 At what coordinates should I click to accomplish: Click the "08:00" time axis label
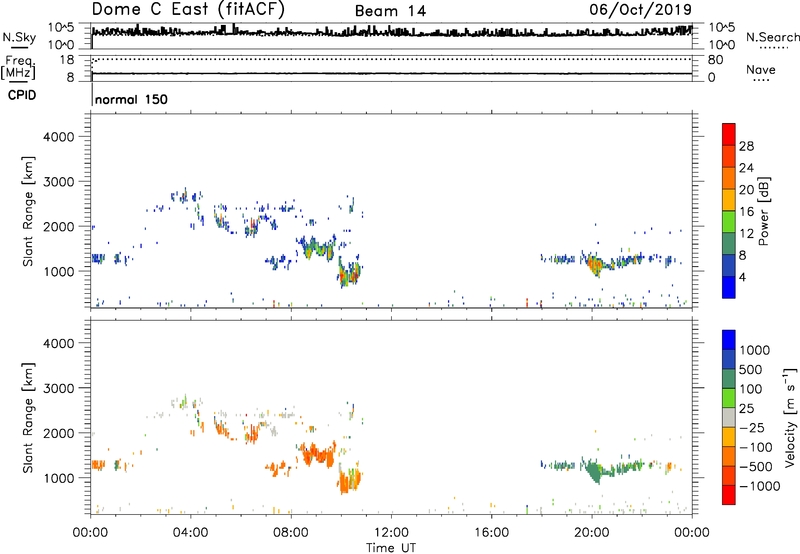(x=290, y=533)
